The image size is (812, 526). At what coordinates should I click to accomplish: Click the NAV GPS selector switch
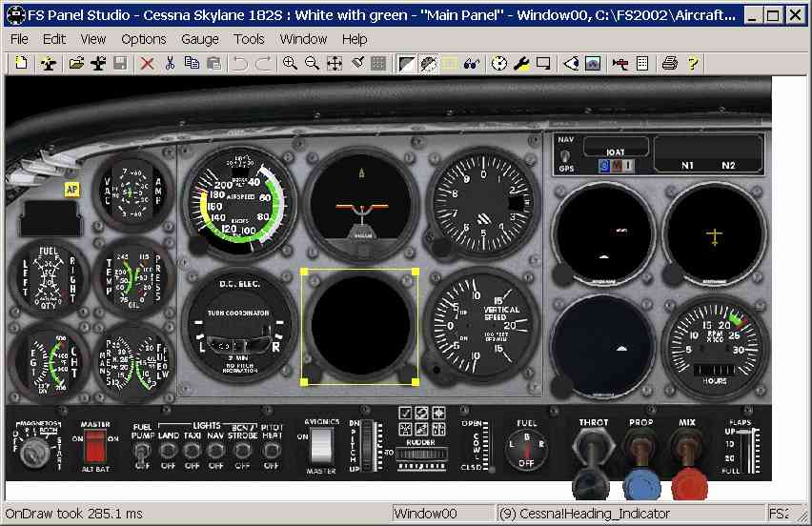[565, 154]
